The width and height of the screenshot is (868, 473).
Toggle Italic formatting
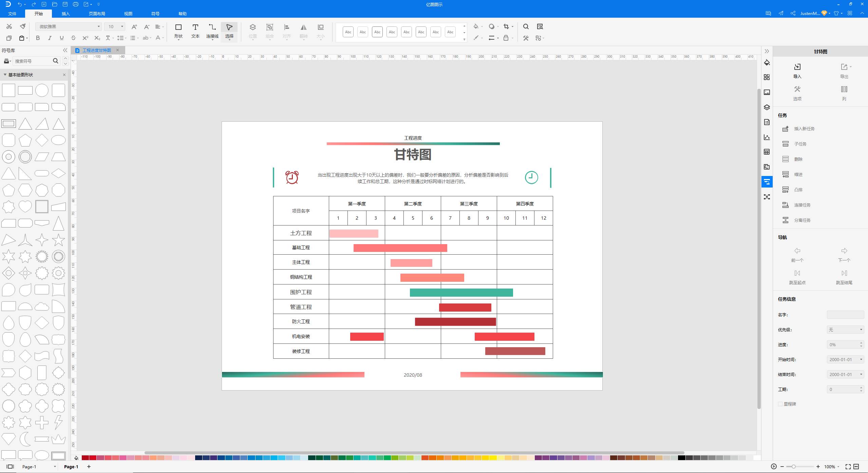point(50,38)
